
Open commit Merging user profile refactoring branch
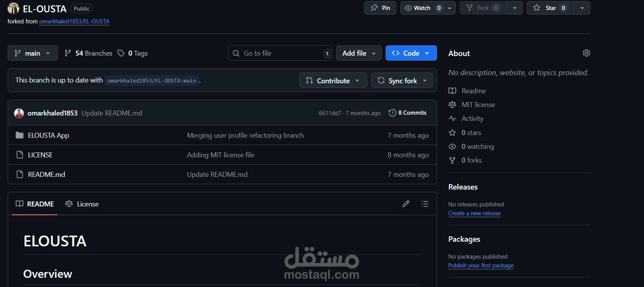point(245,135)
